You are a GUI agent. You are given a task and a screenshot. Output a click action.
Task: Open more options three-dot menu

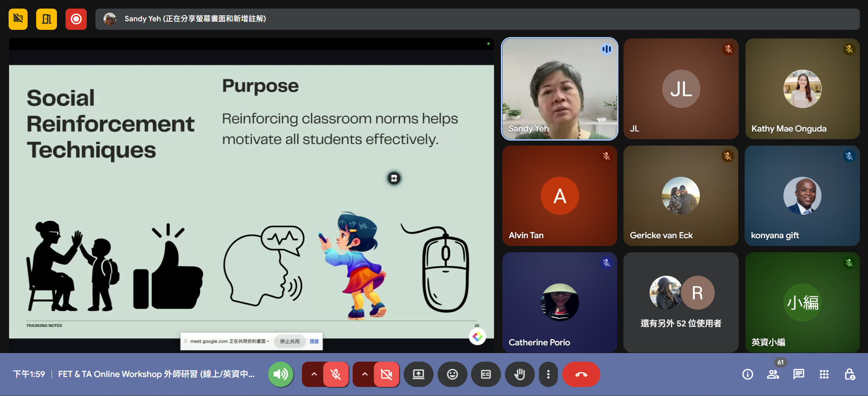pyautogui.click(x=548, y=374)
